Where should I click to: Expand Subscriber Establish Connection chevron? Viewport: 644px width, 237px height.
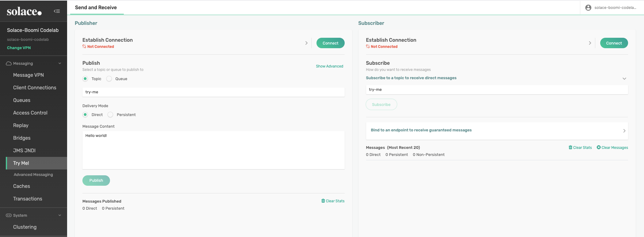point(590,43)
